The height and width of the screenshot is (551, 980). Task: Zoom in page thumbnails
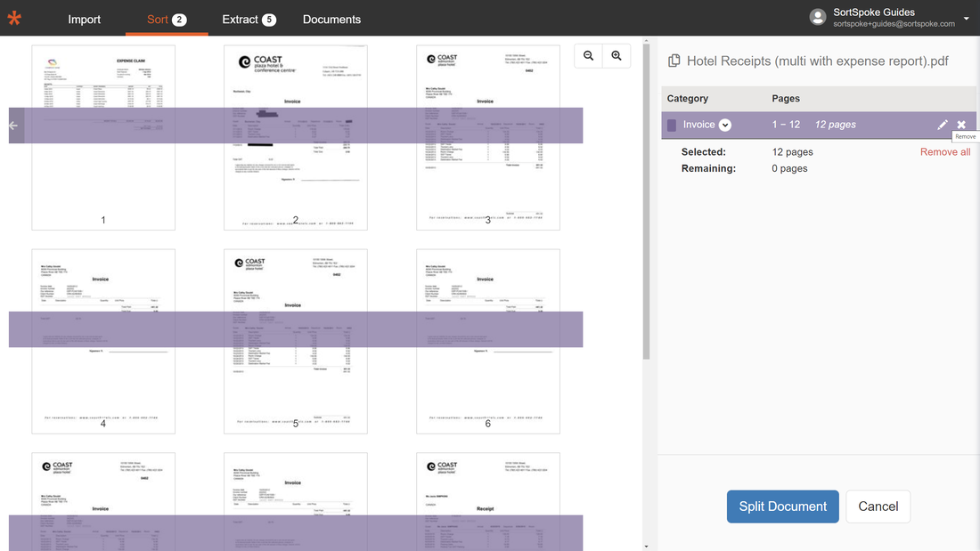[617, 55]
